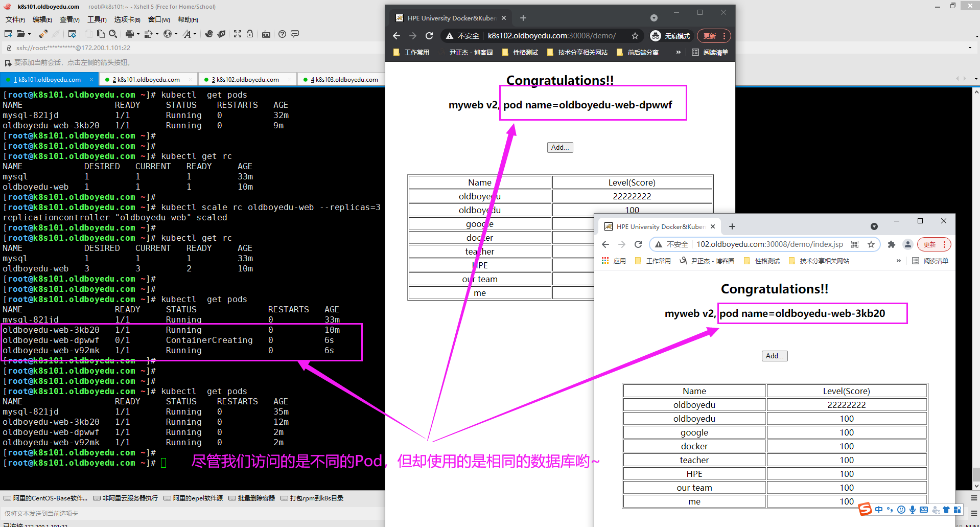Click the Xshell reconnect icon

[43, 34]
